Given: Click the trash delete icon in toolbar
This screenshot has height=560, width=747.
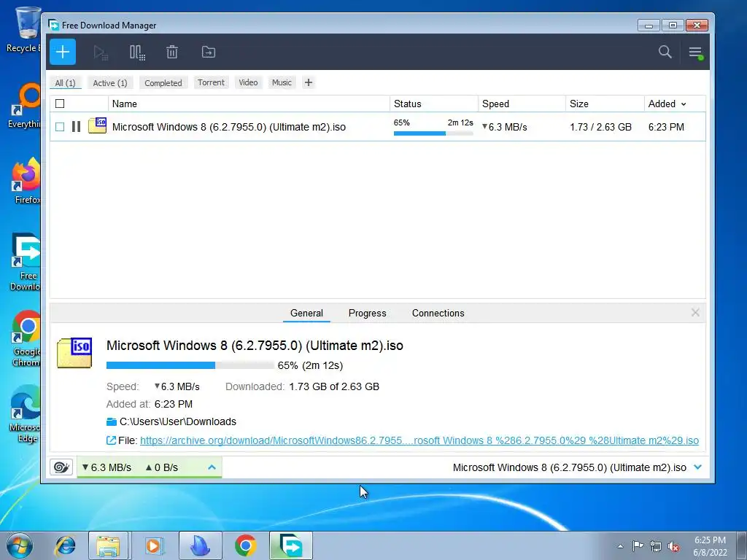Looking at the screenshot, I should tap(172, 52).
